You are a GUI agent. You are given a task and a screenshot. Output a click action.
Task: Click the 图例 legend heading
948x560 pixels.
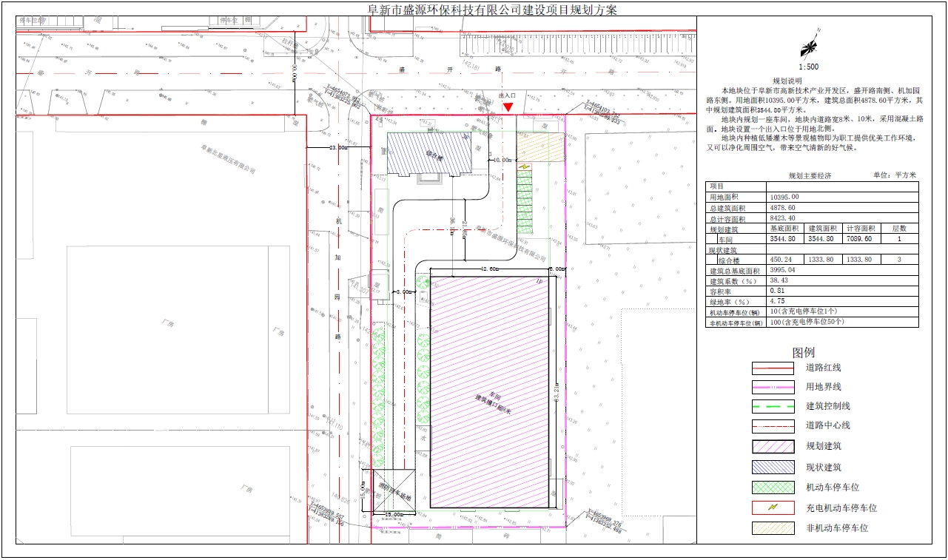pos(803,352)
